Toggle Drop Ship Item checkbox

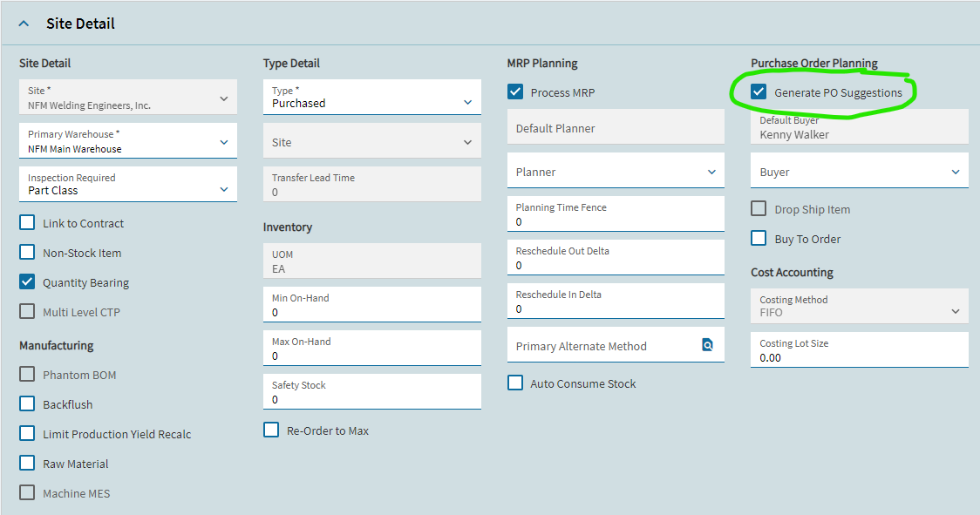coord(759,209)
